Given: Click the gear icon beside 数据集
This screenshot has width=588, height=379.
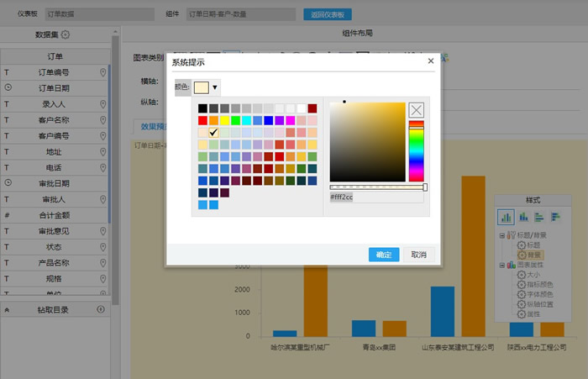Looking at the screenshot, I should [66, 34].
